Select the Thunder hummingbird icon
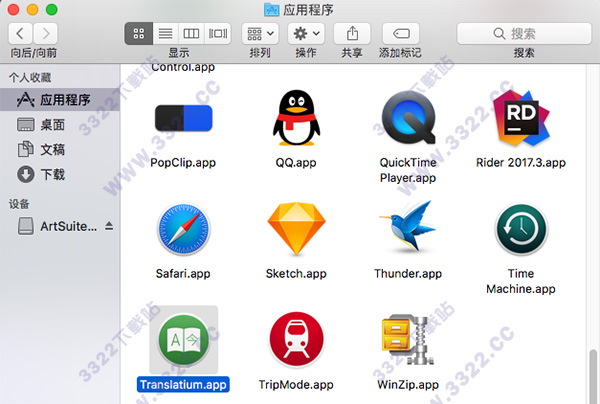Image resolution: width=600 pixels, height=404 pixels. click(x=408, y=226)
